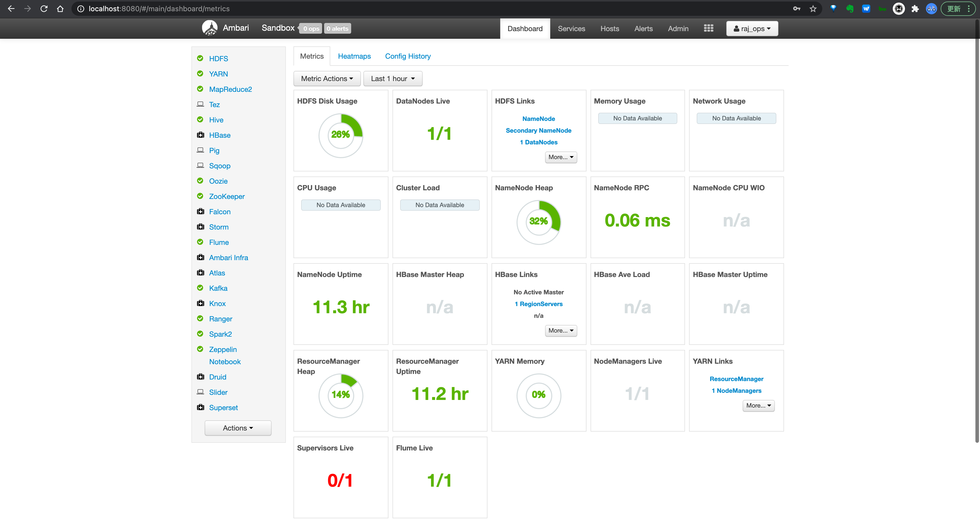980x529 pixels.
Task: Click the saved password key icon
Action: pyautogui.click(x=797, y=8)
